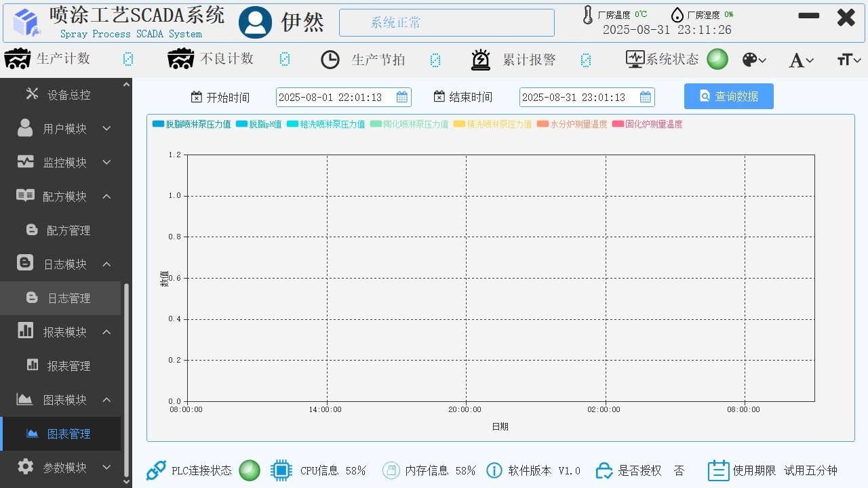
Task: Click the 查询数据 button
Action: [x=728, y=96]
